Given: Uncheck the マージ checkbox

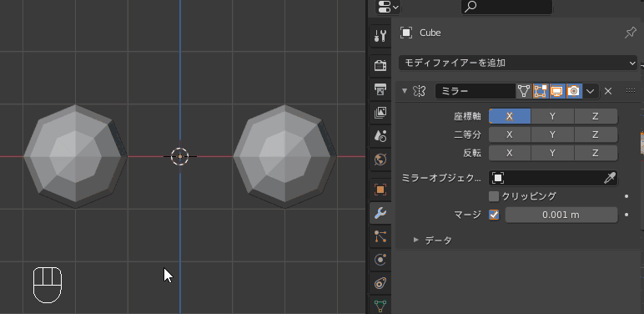Looking at the screenshot, I should coord(494,215).
